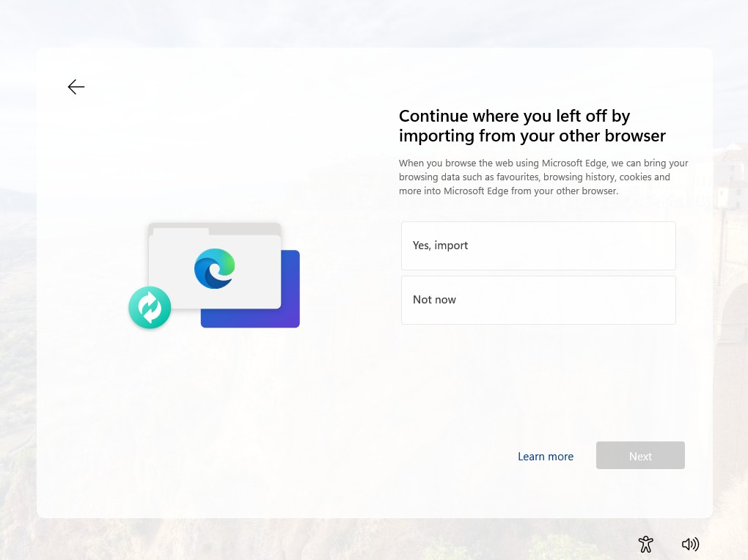
Task: Click the 'Continue where you left off' heading
Action: coord(532,126)
